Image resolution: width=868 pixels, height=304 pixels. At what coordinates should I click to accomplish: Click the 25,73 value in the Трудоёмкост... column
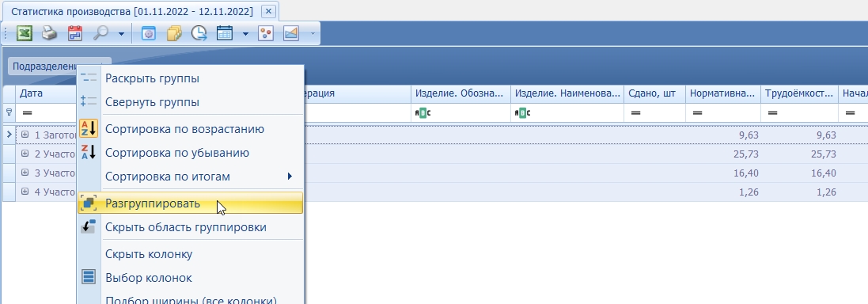point(823,154)
